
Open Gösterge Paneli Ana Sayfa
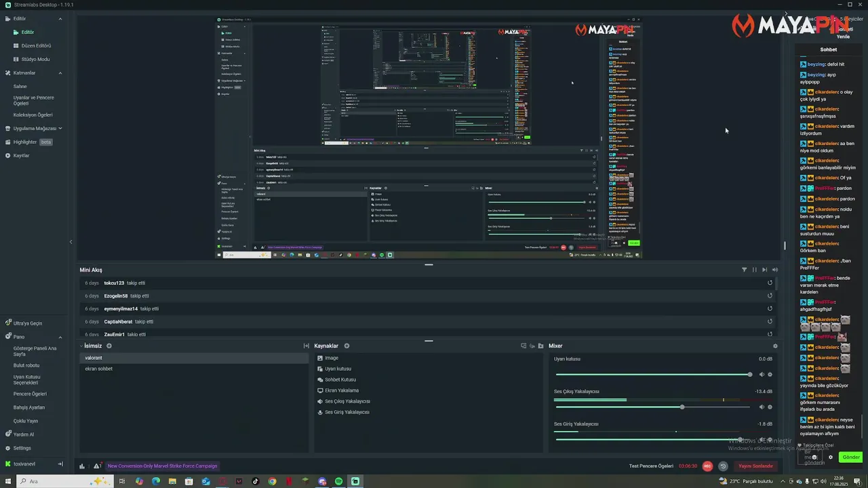click(x=35, y=351)
